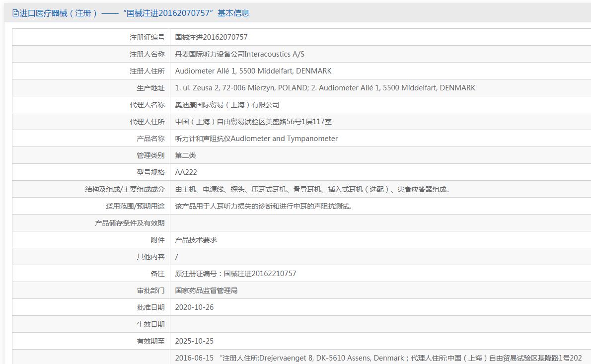
Task: Click the label 结构及组成/主要组成成分
Action: tap(125, 190)
